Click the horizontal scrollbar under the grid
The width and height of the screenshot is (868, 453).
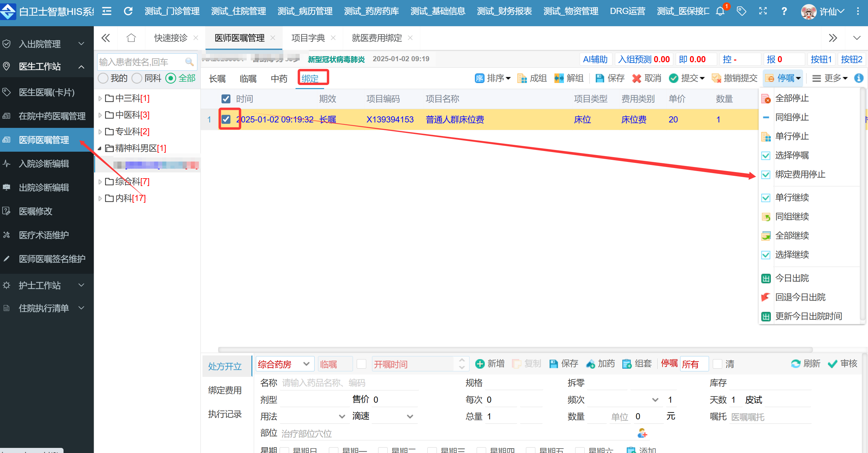(515, 350)
